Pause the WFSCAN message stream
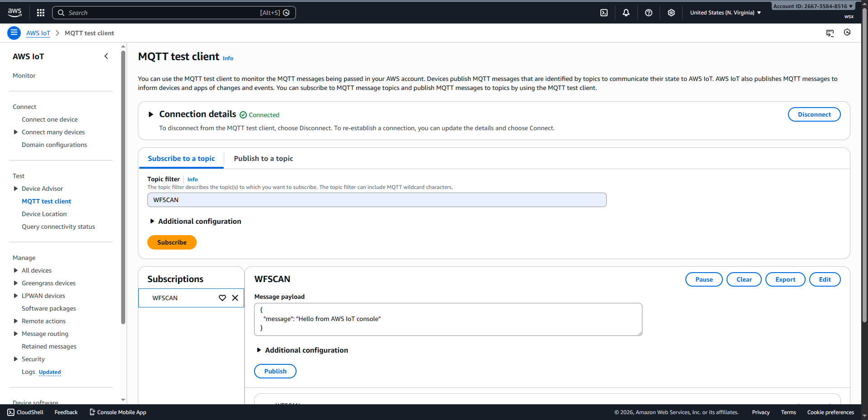This screenshot has width=868, height=420. click(703, 279)
